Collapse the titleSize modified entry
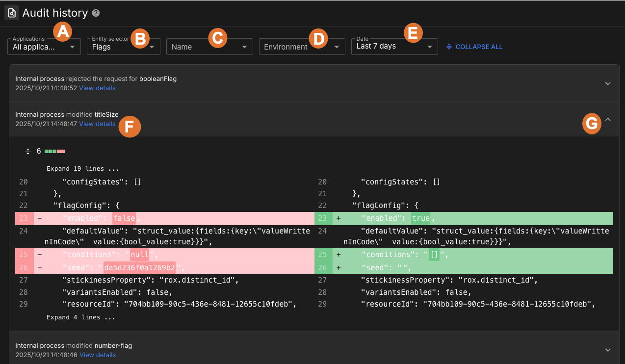This screenshot has height=364, width=625. click(607, 119)
